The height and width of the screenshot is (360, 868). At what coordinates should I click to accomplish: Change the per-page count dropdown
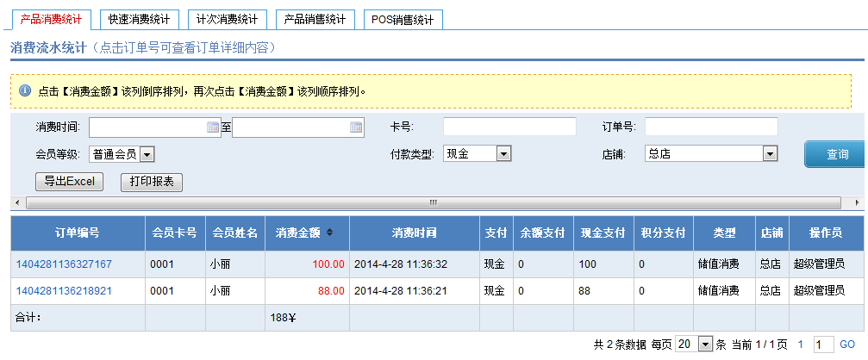(705, 344)
